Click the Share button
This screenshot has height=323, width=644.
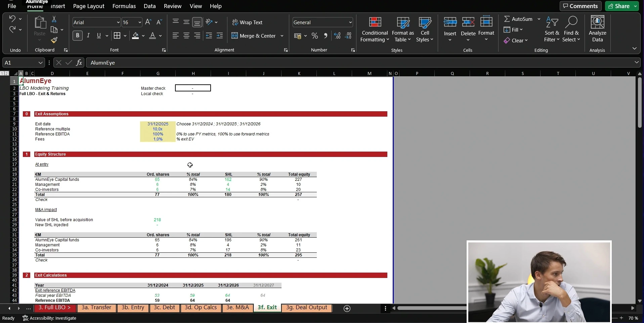click(x=619, y=6)
